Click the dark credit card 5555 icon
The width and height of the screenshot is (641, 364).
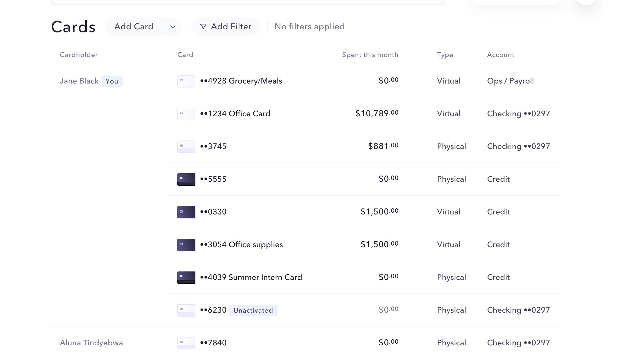pos(186,179)
